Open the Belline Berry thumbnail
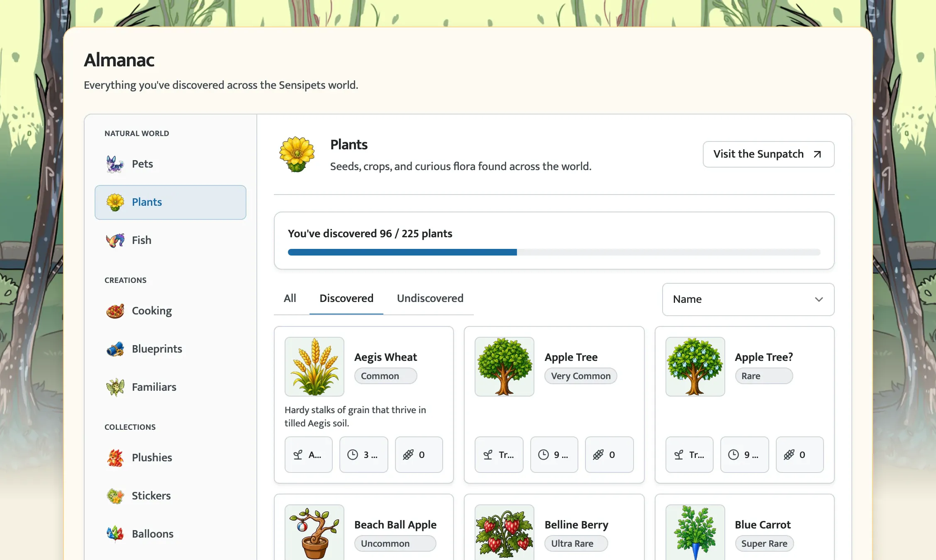This screenshot has height=560, width=936. coord(505,533)
